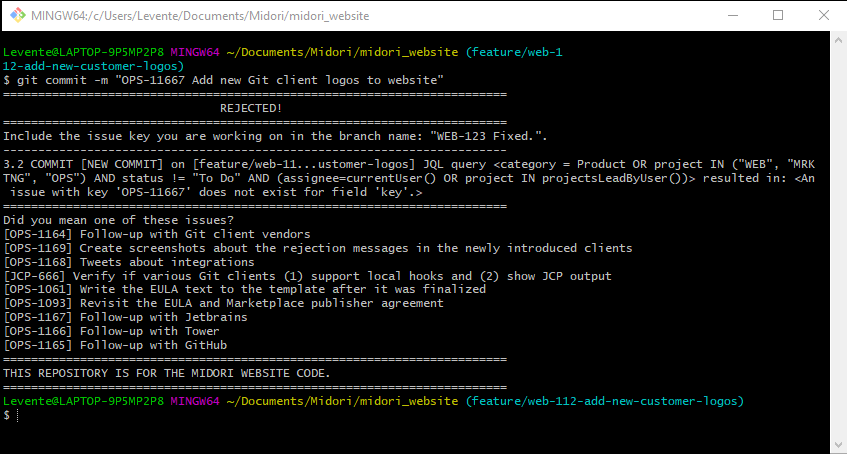847x454 pixels.
Task: Click the scrollbar down arrow
Action: click(837, 444)
